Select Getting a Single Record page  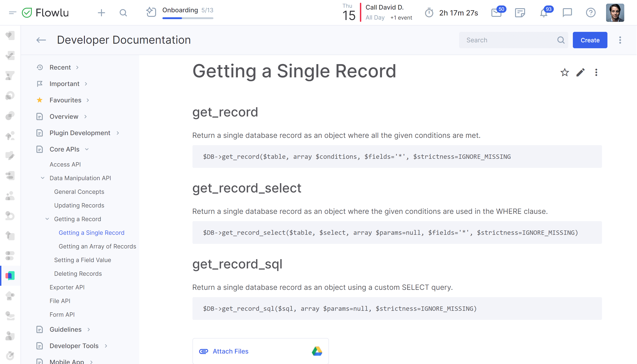91,233
